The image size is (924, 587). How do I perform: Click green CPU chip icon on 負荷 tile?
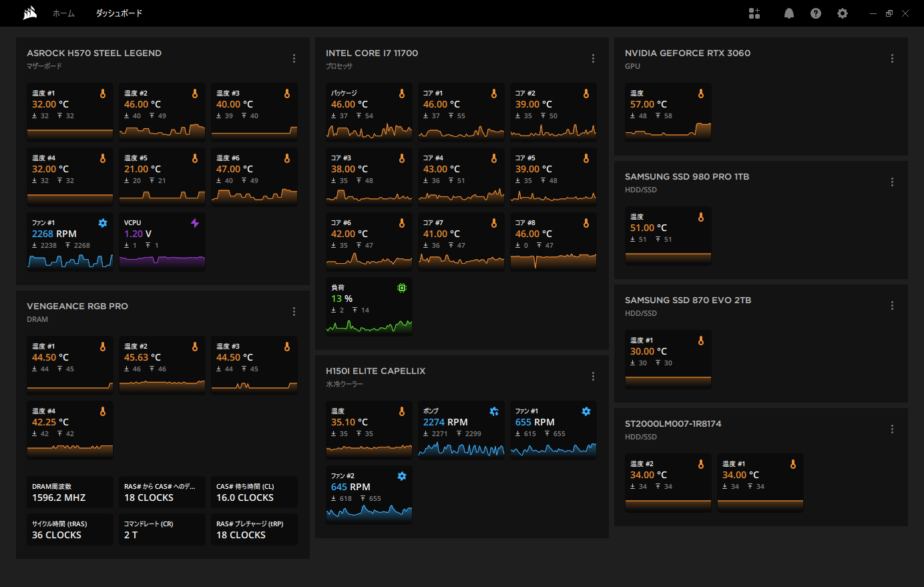[x=402, y=288]
